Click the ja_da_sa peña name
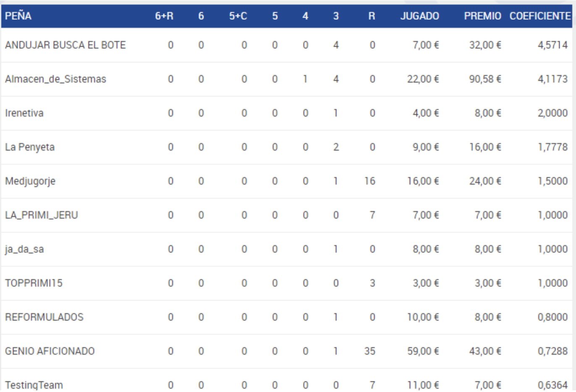Image resolution: width=576 pixels, height=392 pixels. click(24, 249)
